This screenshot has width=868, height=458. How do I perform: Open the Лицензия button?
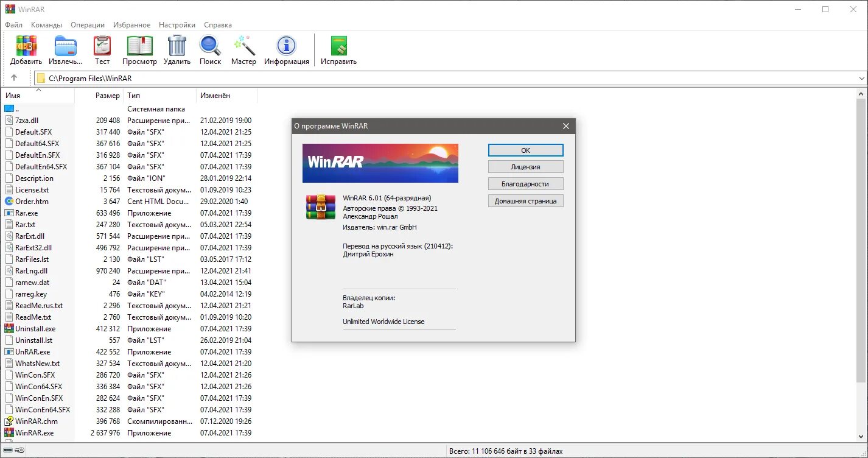[525, 167]
